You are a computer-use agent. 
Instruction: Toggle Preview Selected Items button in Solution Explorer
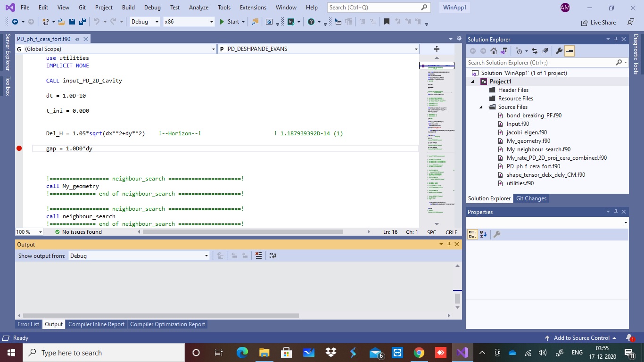[570, 51]
